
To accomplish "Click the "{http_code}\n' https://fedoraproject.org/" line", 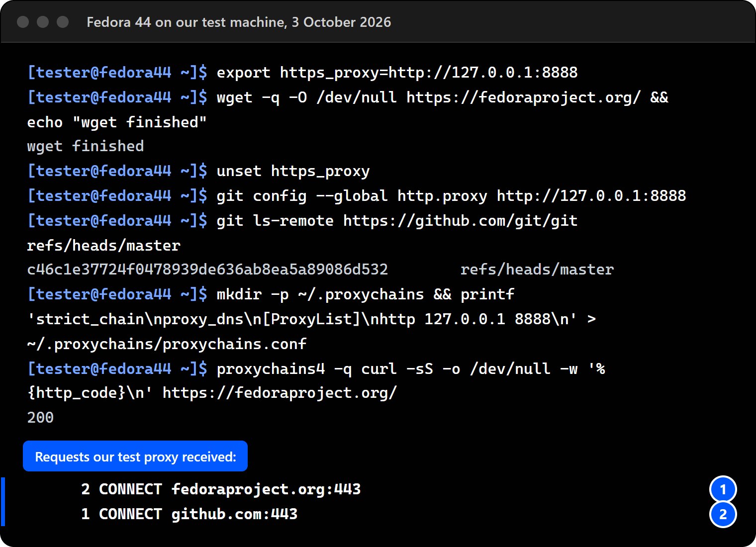I will point(212,393).
